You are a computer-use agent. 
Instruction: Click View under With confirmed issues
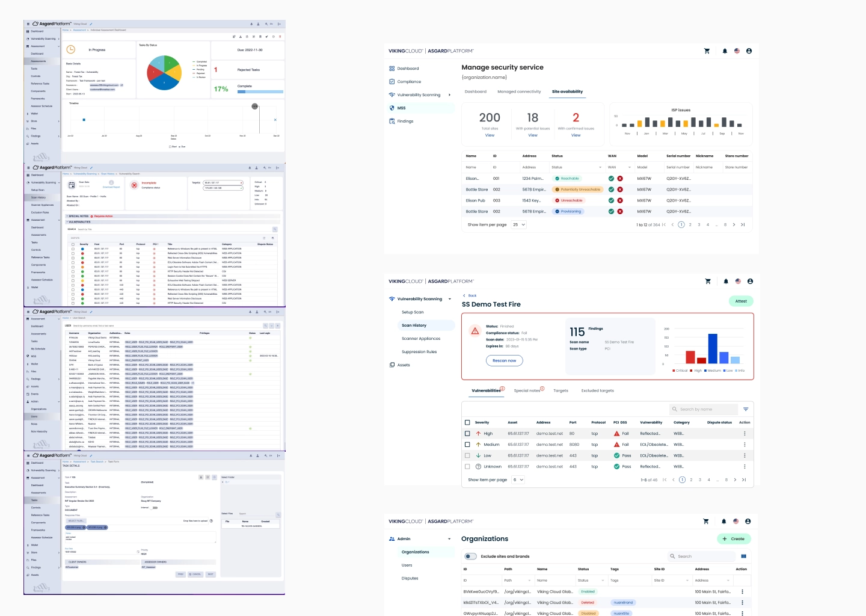coord(576,135)
